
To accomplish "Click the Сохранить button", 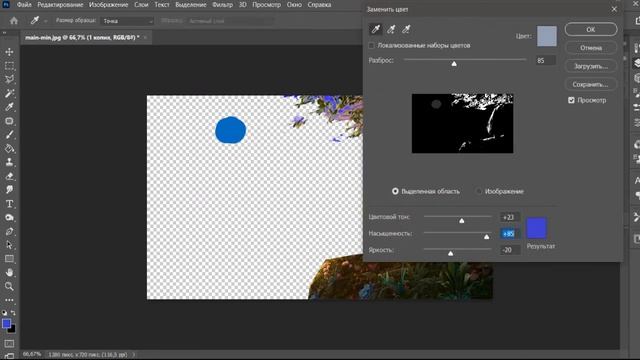I will click(x=591, y=84).
